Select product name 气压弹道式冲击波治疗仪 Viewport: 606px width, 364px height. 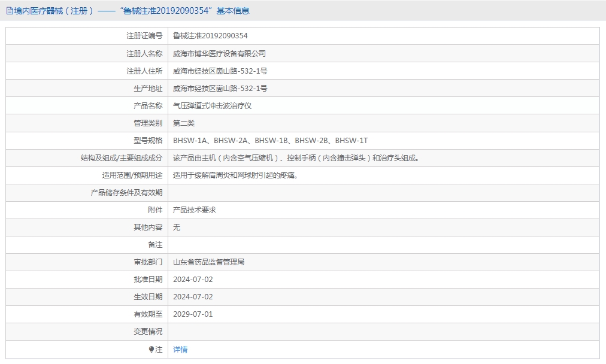coord(212,106)
